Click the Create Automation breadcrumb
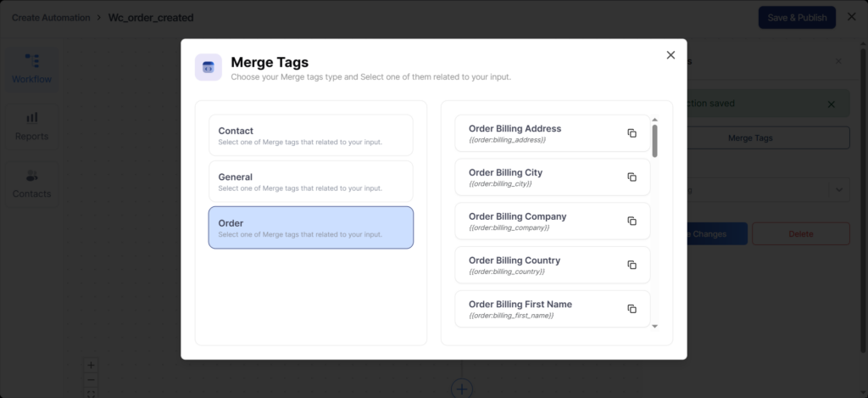 tap(50, 17)
